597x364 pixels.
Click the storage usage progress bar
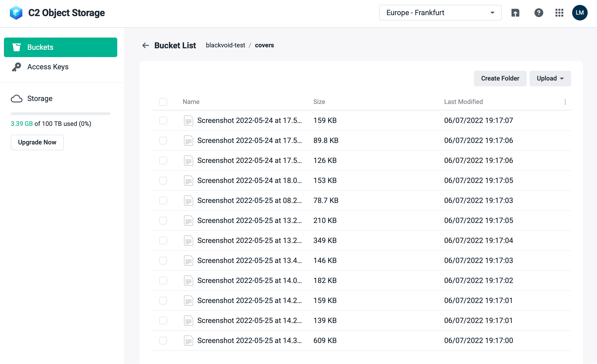click(61, 114)
